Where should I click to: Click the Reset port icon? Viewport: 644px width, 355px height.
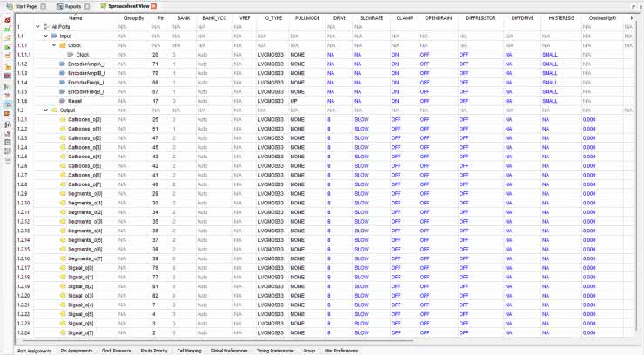(x=62, y=101)
